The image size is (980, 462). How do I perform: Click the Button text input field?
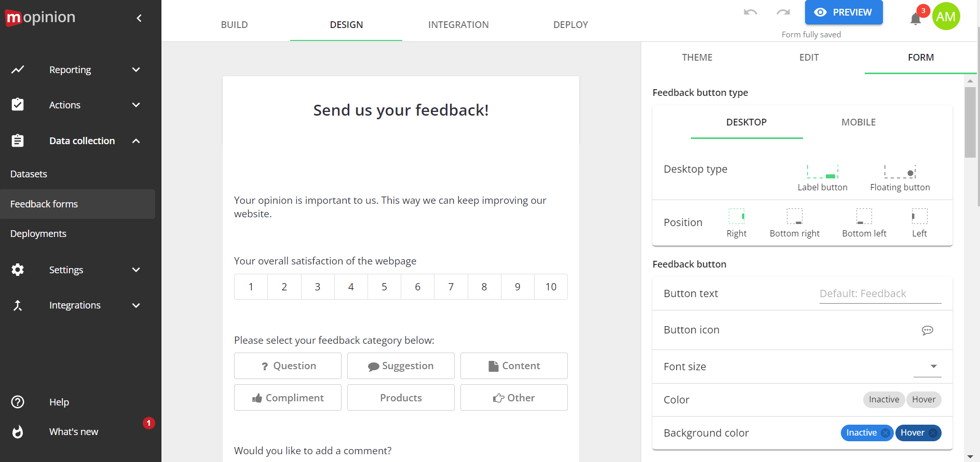880,293
